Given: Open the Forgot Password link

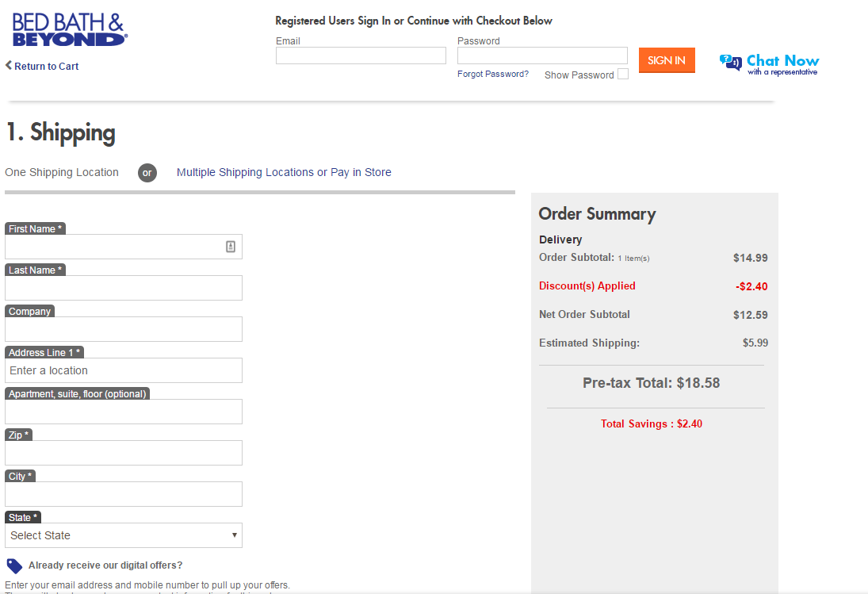Looking at the screenshot, I should 493,74.
